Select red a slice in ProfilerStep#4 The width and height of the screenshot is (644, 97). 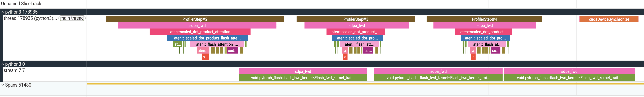(473, 57)
